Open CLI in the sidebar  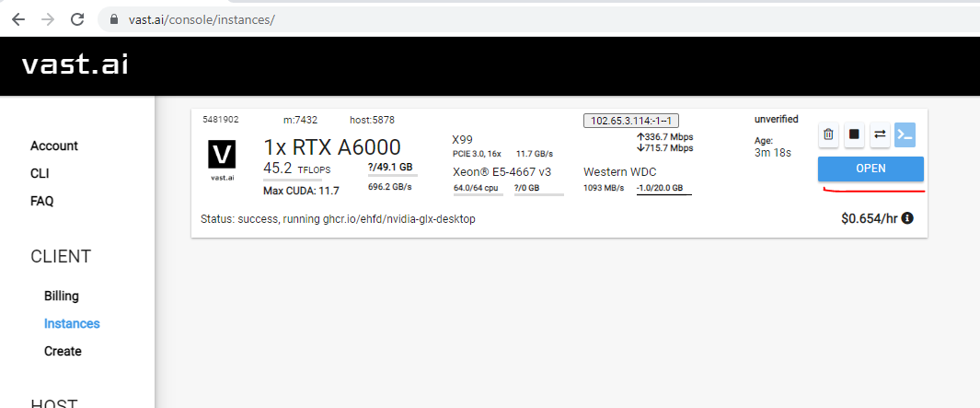(x=40, y=173)
